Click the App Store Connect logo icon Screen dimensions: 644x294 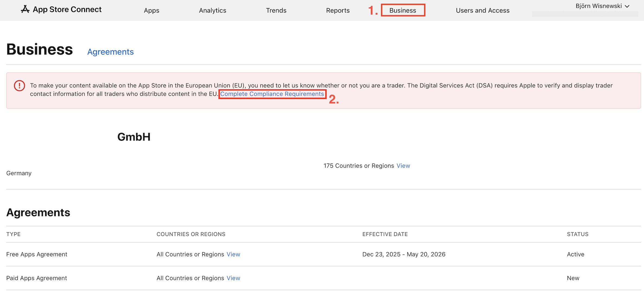(25, 9)
